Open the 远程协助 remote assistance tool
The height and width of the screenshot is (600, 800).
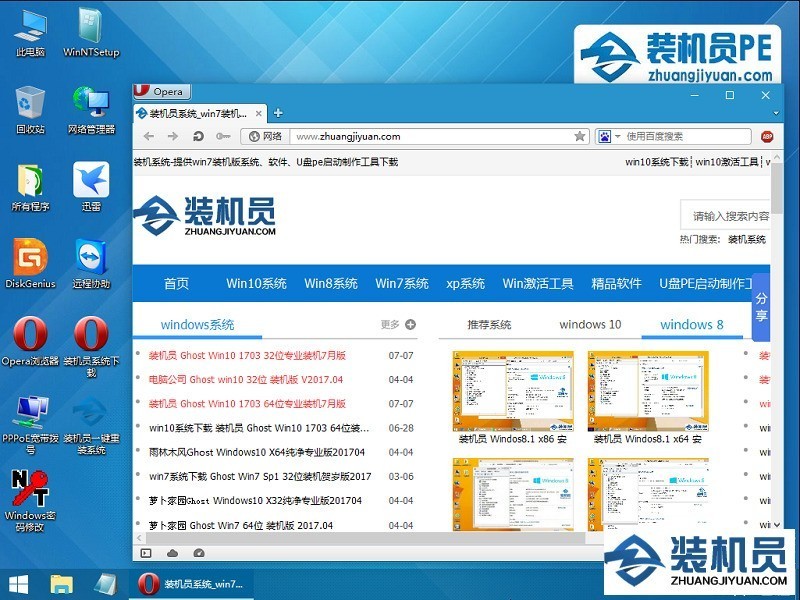click(x=90, y=253)
